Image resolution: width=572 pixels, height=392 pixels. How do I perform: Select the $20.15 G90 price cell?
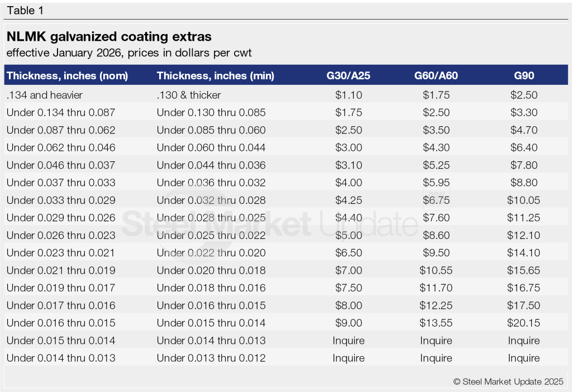(523, 323)
